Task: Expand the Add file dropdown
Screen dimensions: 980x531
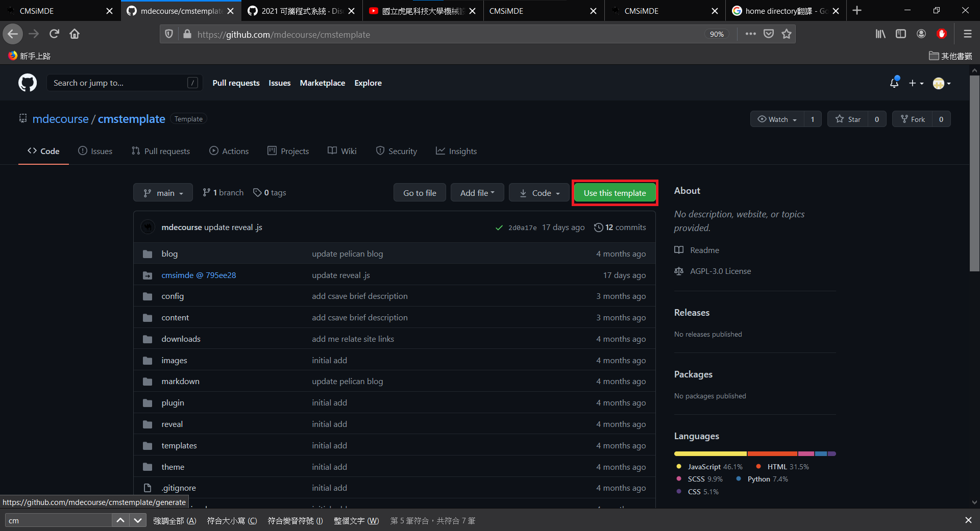Action: coord(477,193)
